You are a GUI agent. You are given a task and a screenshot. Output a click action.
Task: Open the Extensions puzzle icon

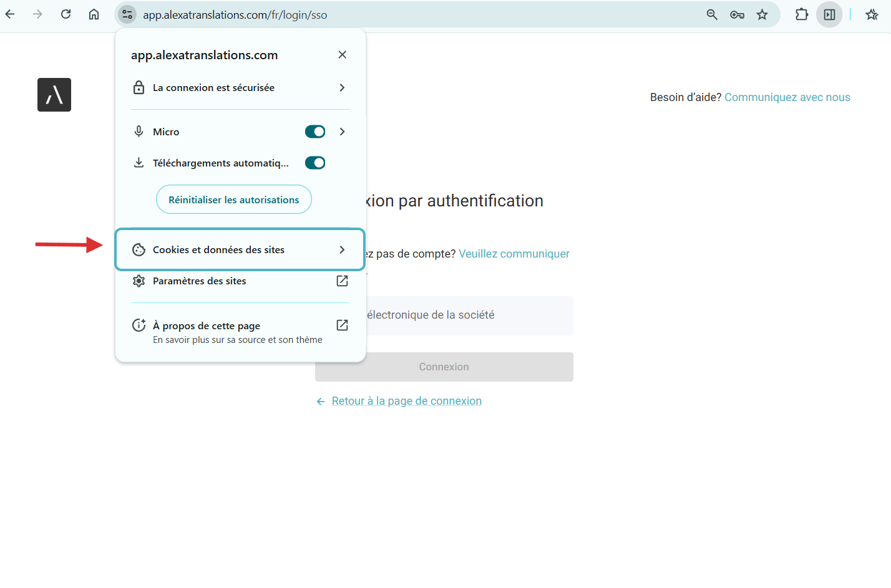click(x=802, y=14)
